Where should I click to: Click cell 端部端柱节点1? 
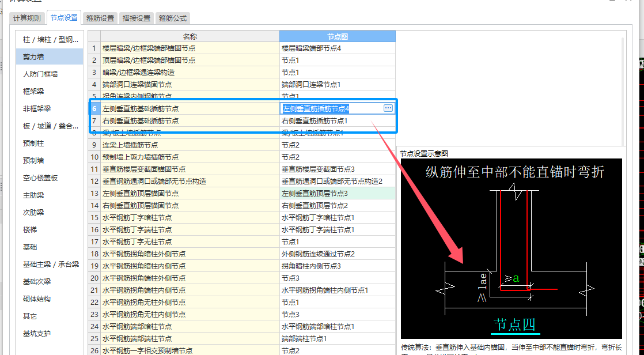coord(337,338)
